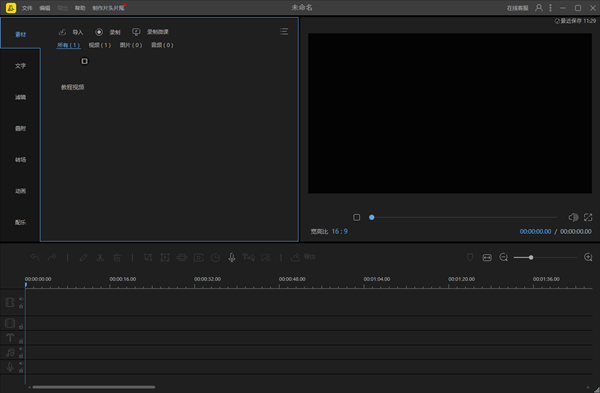The image size is (600, 393).
Task: Open the list view options in the media panel
Action: coord(284,32)
